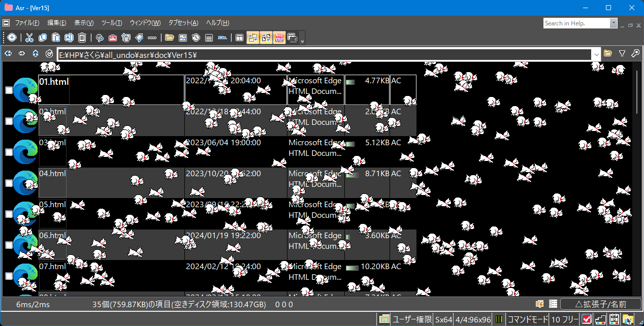The height and width of the screenshot is (326, 644).
Task: Open the Search in Help dropdown arrow
Action: 614,23
